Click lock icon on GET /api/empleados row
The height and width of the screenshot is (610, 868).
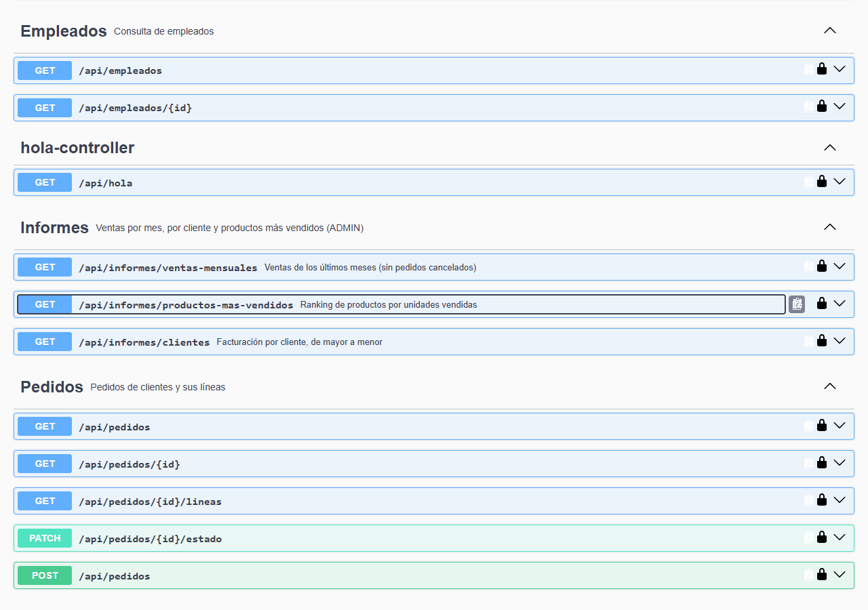tap(822, 68)
